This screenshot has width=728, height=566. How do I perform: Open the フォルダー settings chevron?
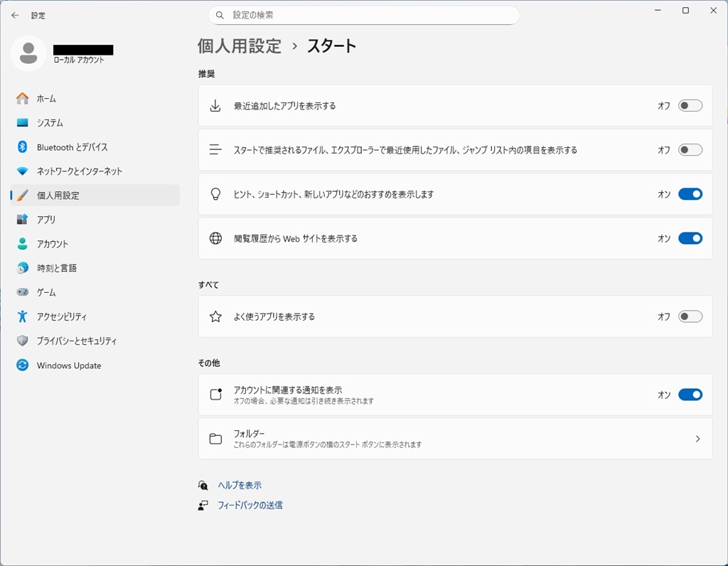click(x=697, y=439)
